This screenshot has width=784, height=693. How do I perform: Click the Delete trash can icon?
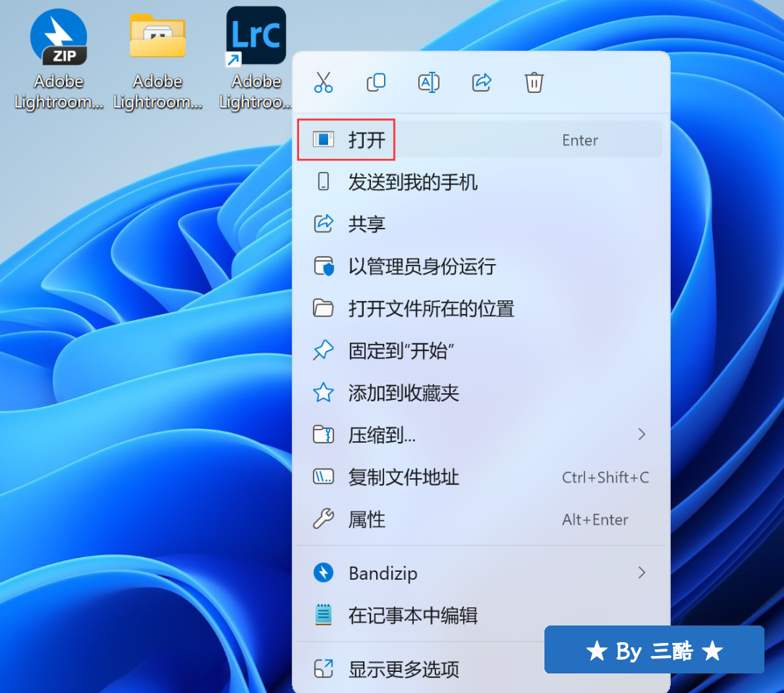534,83
